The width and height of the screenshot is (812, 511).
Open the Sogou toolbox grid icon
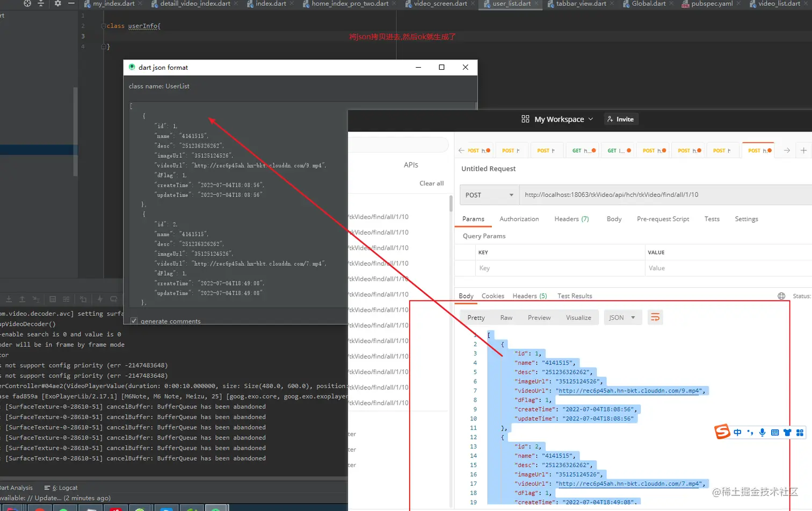[x=800, y=433]
